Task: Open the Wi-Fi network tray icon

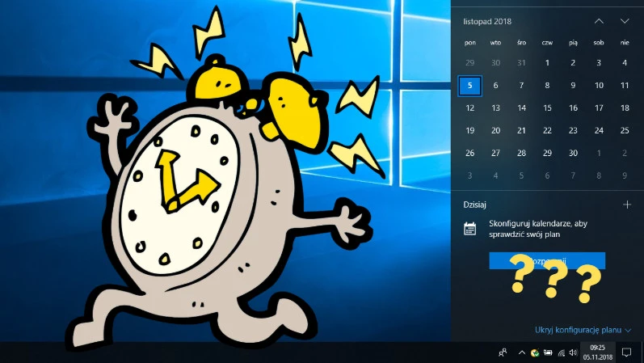Action: 561,352
